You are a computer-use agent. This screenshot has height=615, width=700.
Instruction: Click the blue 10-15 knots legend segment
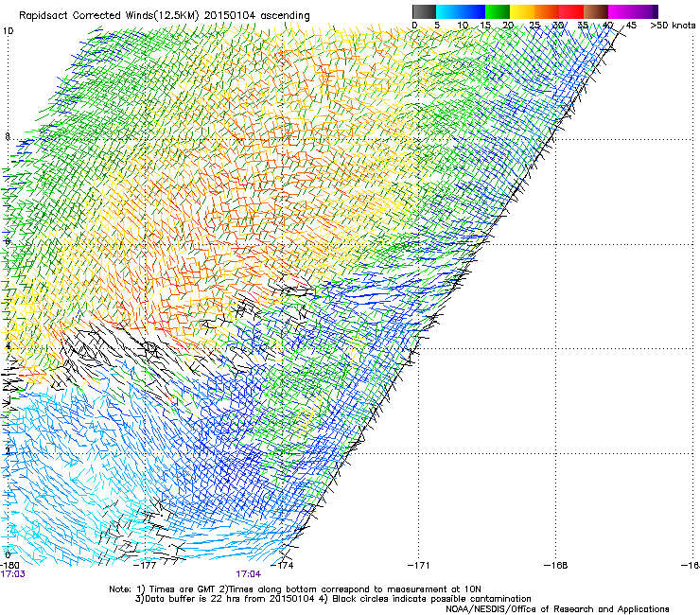click(x=473, y=11)
